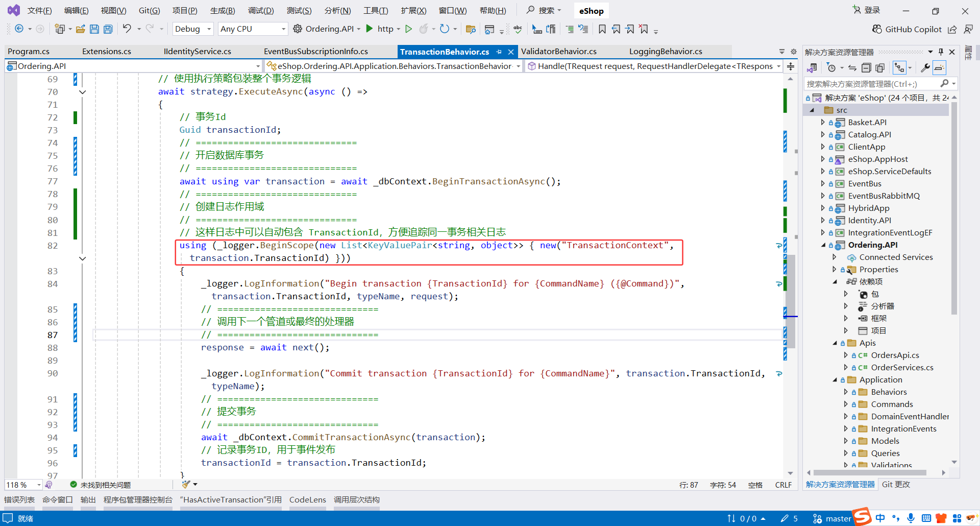Click the Solution Explorer search field
Viewport: 980px width, 526px height.
pos(880,84)
